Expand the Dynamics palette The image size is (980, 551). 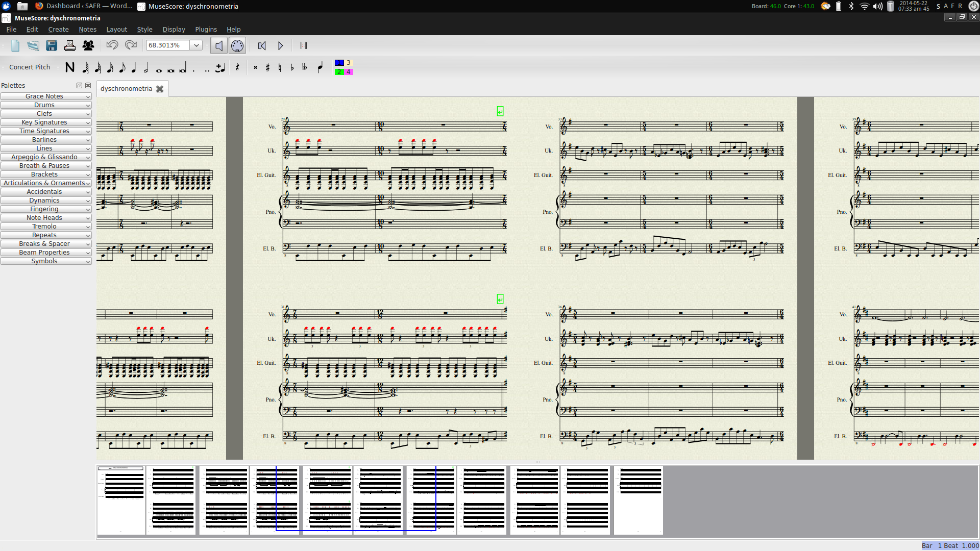(x=46, y=201)
